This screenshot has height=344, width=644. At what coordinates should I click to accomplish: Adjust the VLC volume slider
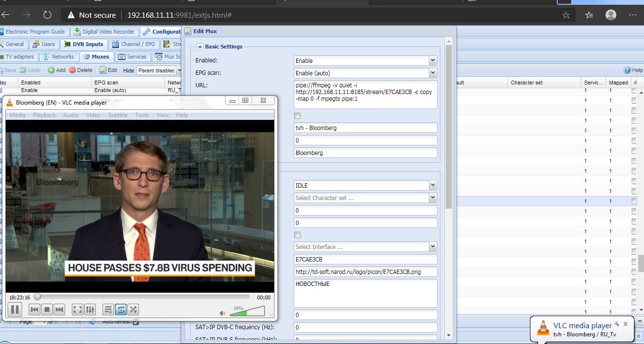pos(247,311)
